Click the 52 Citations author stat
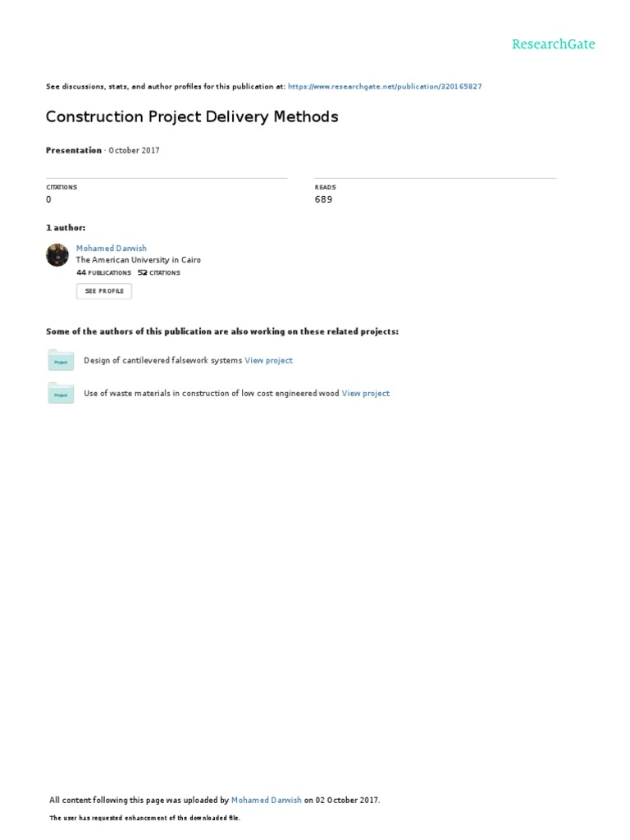The width and height of the screenshot is (630, 840). coord(159,272)
